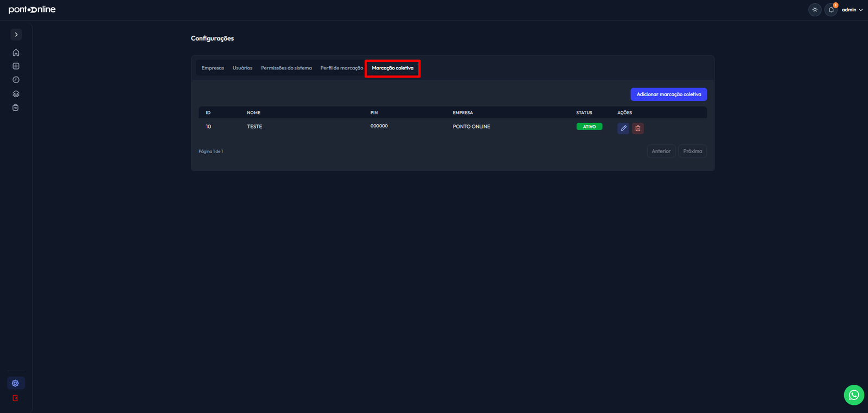Screen dimensions: 868x413
Task: Click the ID value 10
Action: coord(208,126)
